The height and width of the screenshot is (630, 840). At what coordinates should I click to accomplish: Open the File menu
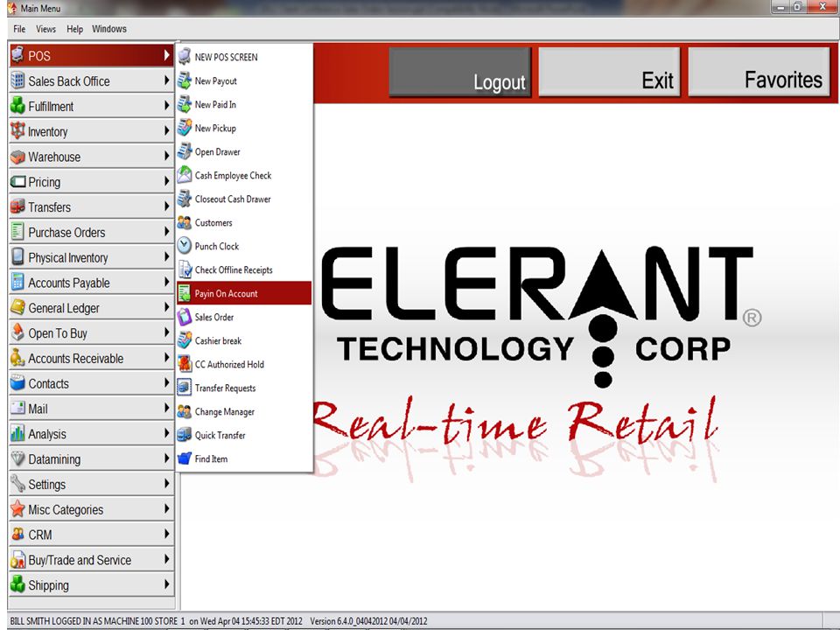click(19, 29)
